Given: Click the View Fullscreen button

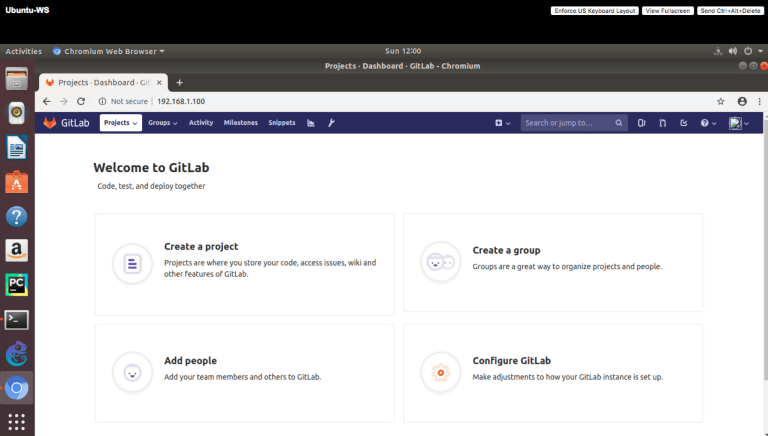Looking at the screenshot, I should [x=668, y=11].
